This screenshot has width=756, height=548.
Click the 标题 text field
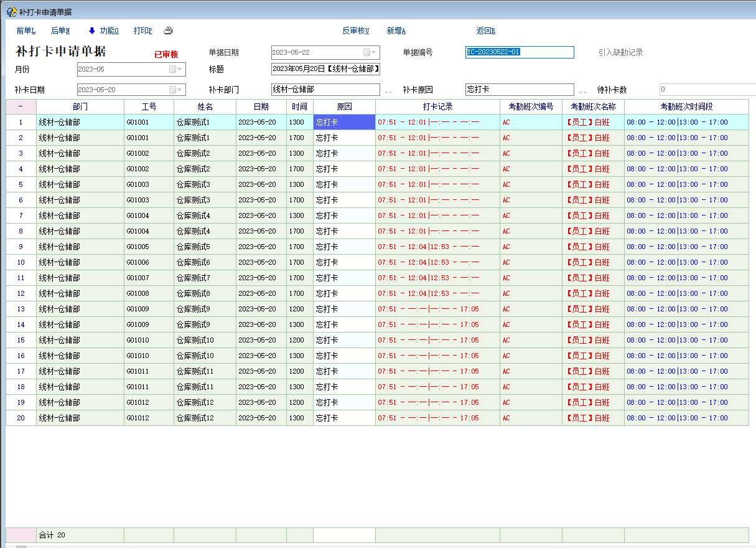[x=325, y=69]
